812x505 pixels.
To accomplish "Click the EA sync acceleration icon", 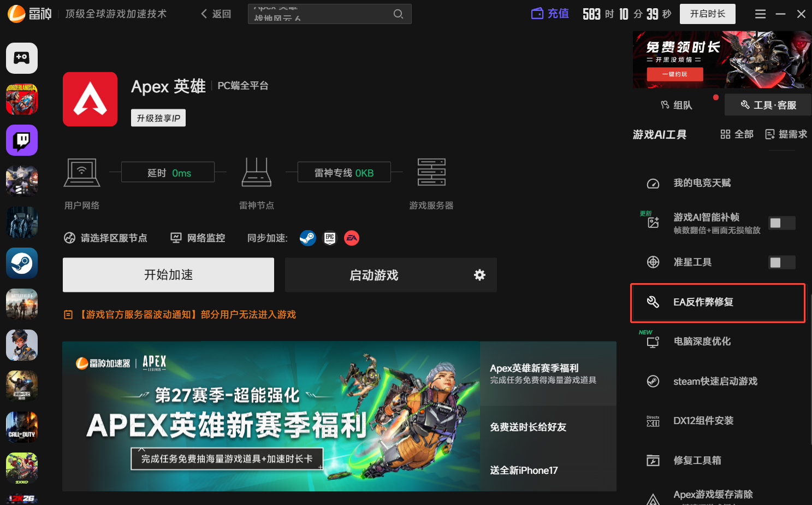I will (352, 238).
